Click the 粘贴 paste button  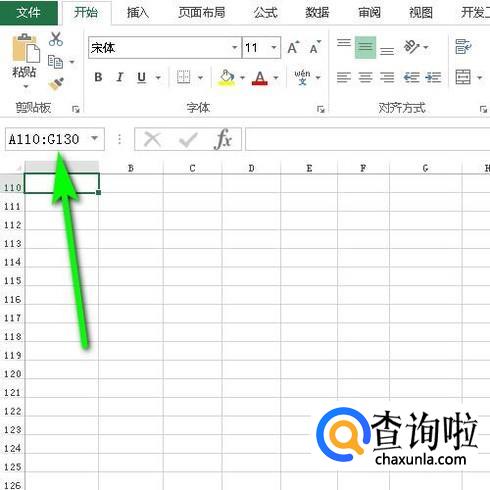(24, 62)
